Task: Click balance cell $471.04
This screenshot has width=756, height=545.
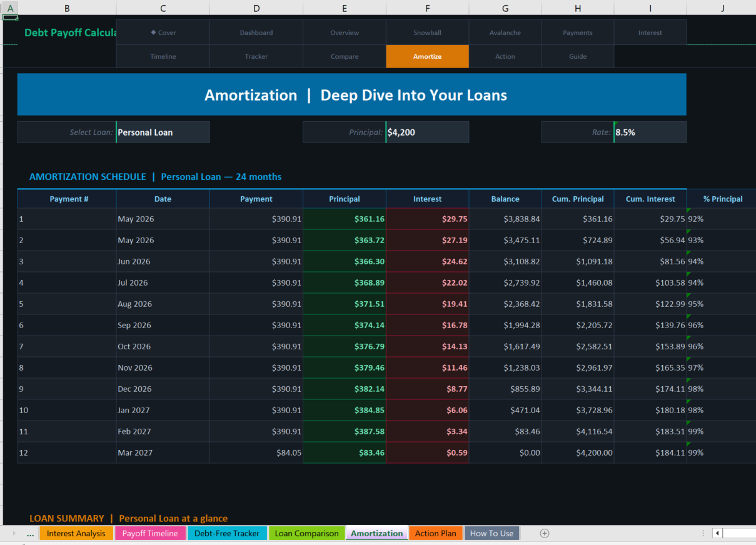Action: tap(505, 410)
